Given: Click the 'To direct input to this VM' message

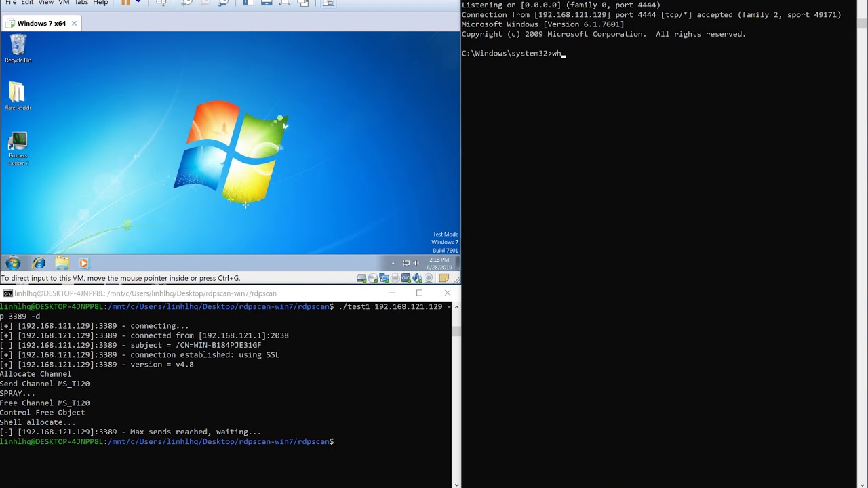Looking at the screenshot, I should pos(121,278).
